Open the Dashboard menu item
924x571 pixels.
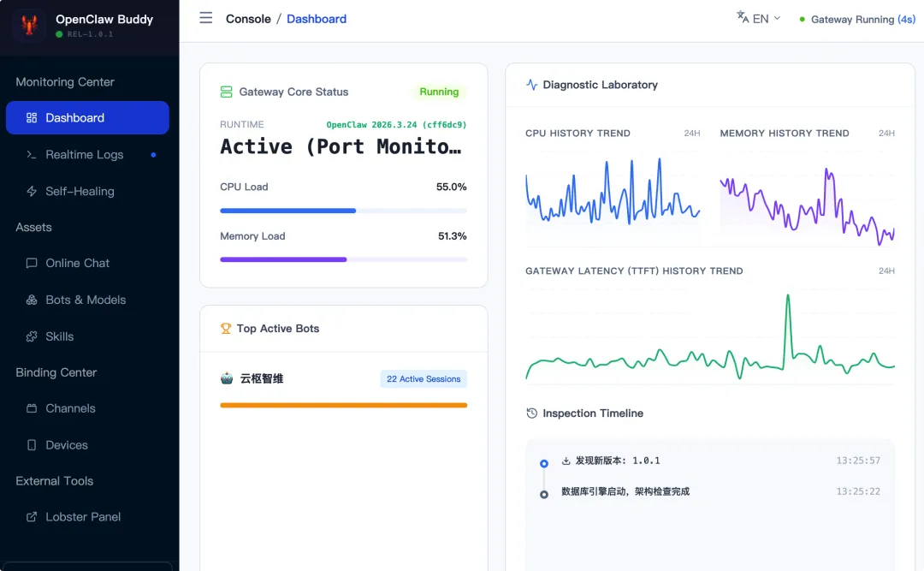coord(87,117)
